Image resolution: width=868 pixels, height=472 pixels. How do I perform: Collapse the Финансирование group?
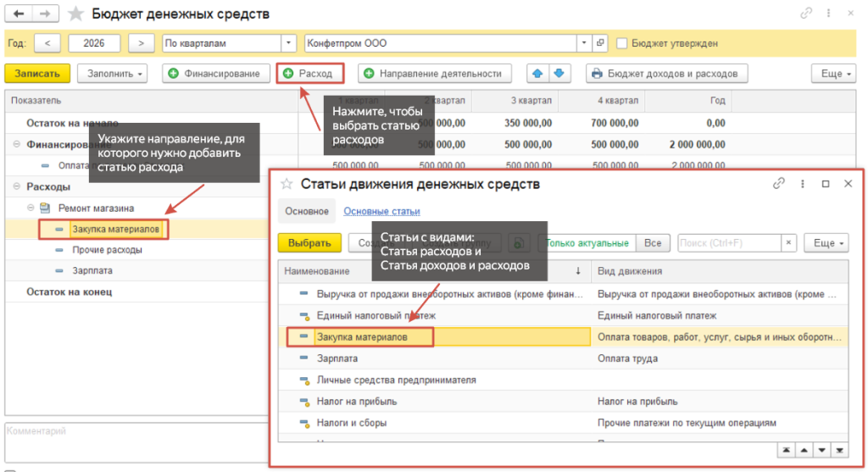(17, 144)
